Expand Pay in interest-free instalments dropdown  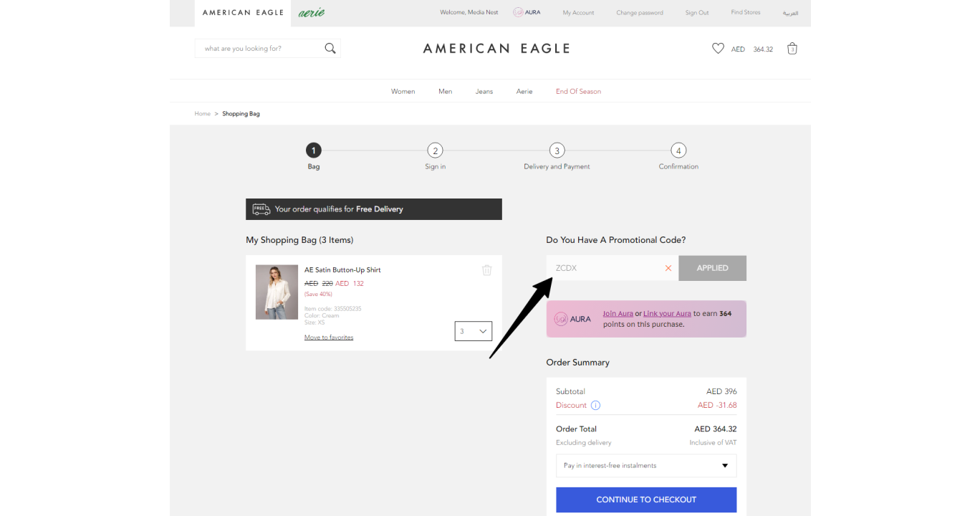tap(646, 466)
